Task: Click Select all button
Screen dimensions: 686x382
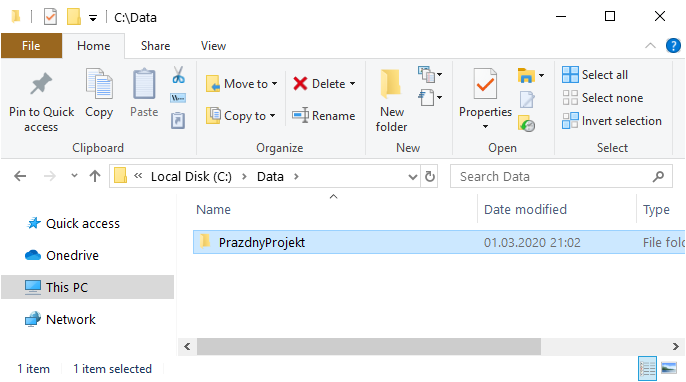Action: [x=595, y=75]
